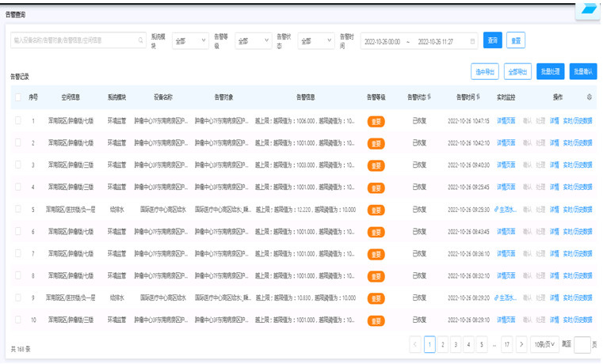Open 详情页面 link in row 1
Screen dimensions: 603x364
(506, 121)
